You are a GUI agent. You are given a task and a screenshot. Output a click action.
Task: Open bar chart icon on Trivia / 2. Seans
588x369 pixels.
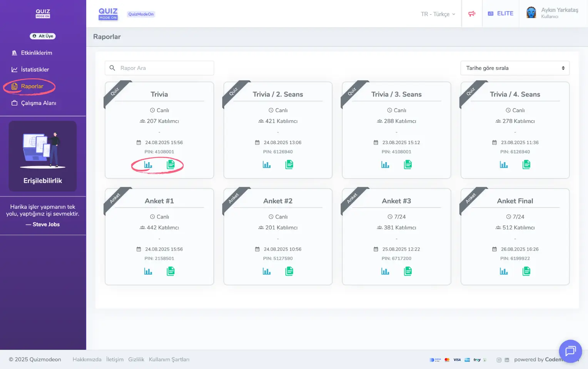267,165
